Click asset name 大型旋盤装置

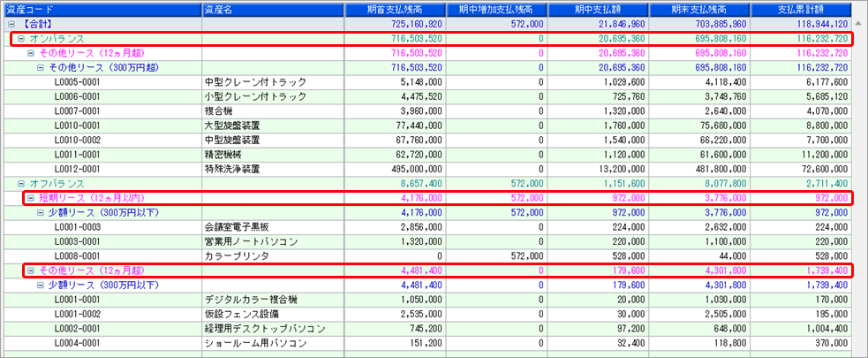click(x=232, y=126)
